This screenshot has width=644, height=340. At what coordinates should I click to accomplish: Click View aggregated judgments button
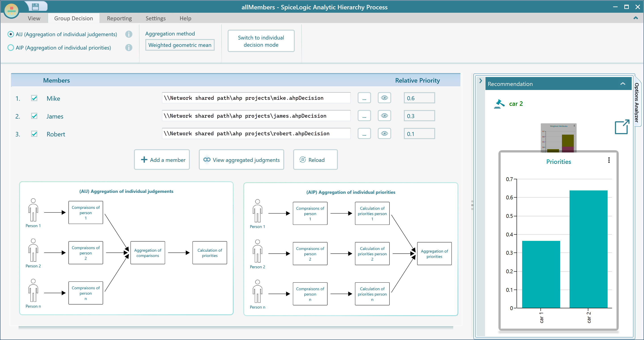[x=241, y=160]
